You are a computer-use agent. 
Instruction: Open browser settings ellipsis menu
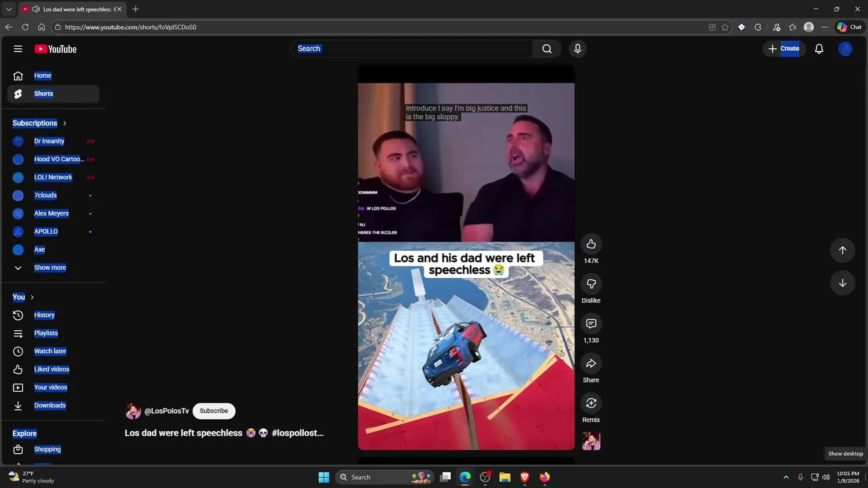[825, 27]
